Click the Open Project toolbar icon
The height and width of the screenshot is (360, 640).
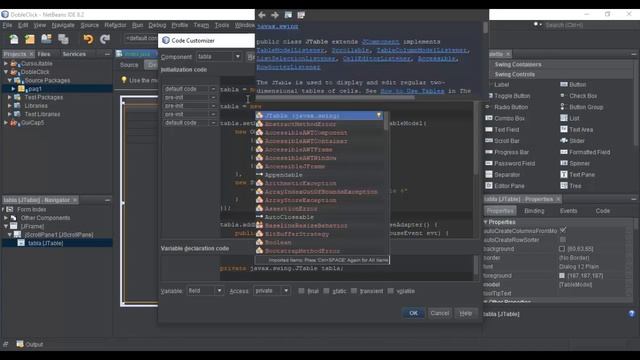click(46, 39)
